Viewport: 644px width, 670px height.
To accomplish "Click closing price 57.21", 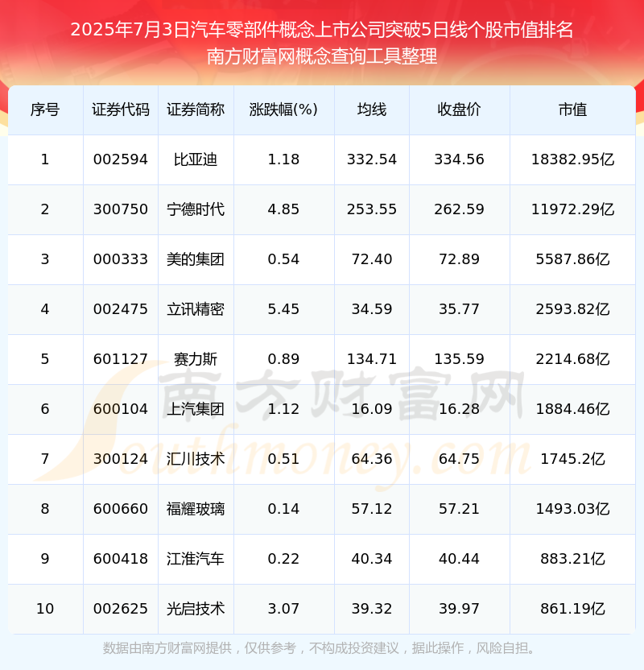I will tap(459, 509).
